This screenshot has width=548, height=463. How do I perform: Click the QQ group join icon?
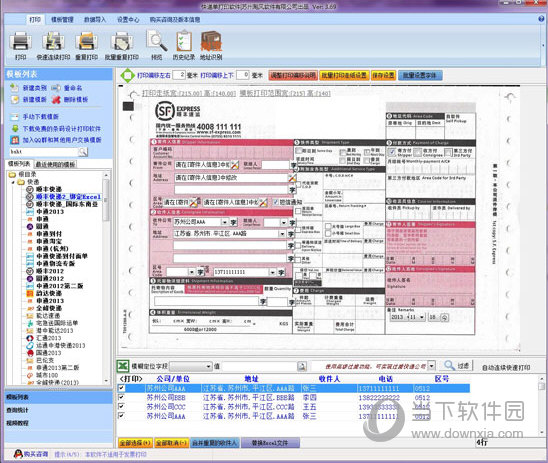coord(14,140)
